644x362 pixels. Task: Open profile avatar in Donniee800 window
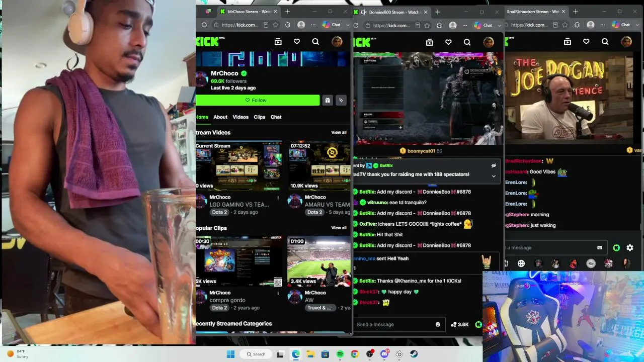(489, 42)
